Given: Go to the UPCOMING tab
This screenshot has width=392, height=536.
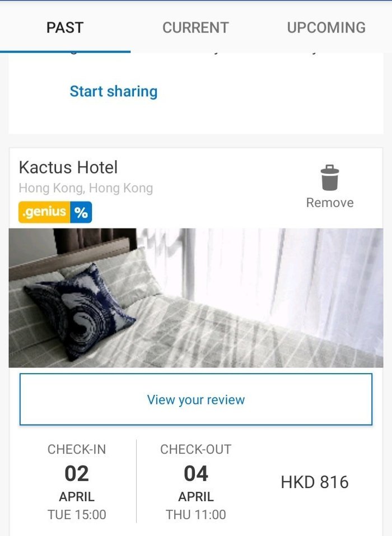Looking at the screenshot, I should coord(326,27).
